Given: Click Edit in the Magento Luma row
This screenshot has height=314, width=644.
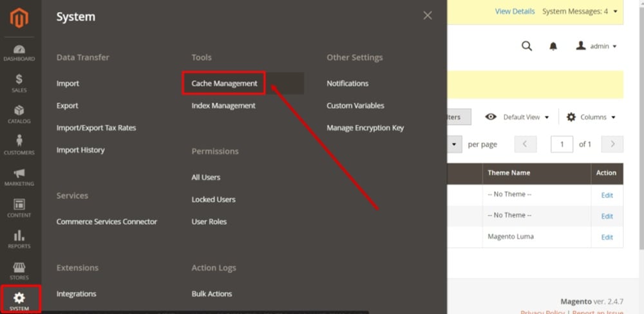Looking at the screenshot, I should (x=607, y=237).
